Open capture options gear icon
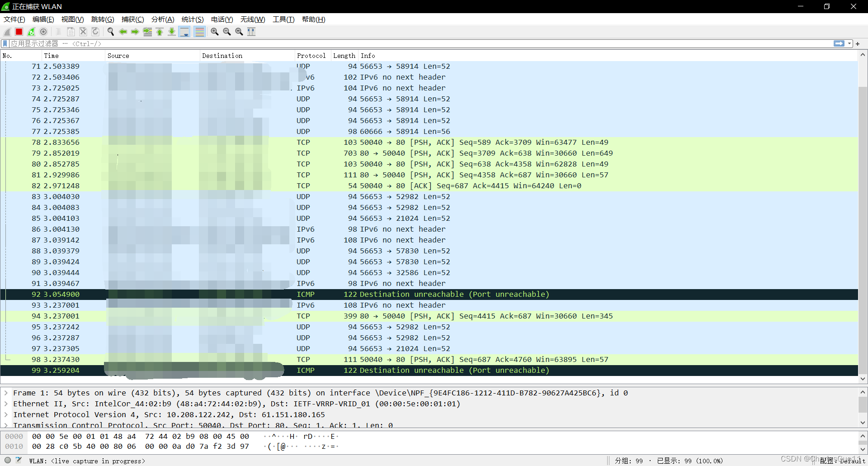The width and height of the screenshot is (868, 466). (x=43, y=32)
